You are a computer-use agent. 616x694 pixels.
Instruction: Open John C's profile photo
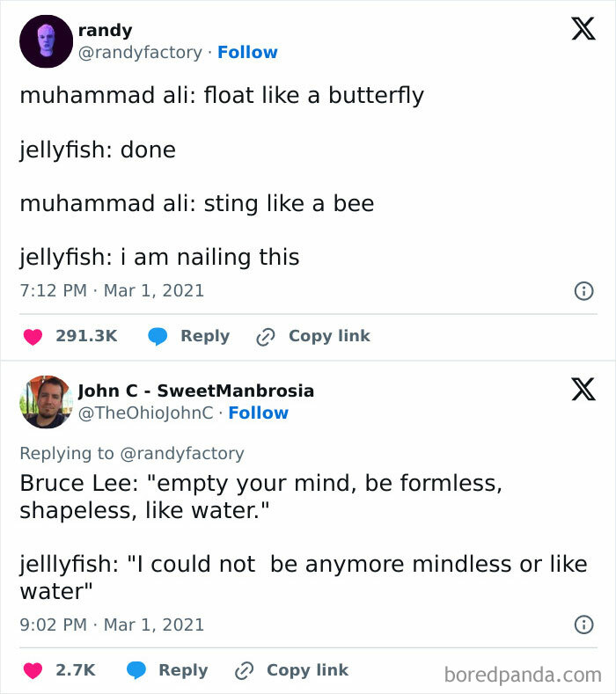(x=45, y=402)
